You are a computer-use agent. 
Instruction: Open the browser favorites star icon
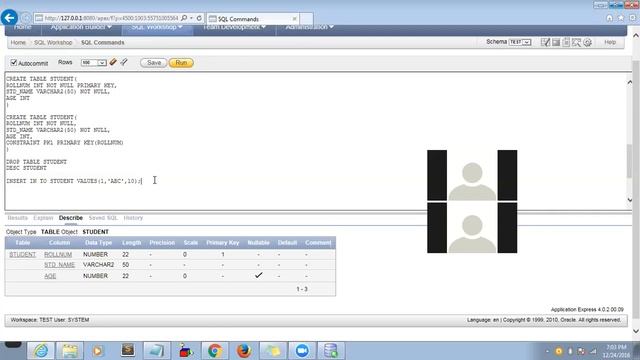pos(621,18)
